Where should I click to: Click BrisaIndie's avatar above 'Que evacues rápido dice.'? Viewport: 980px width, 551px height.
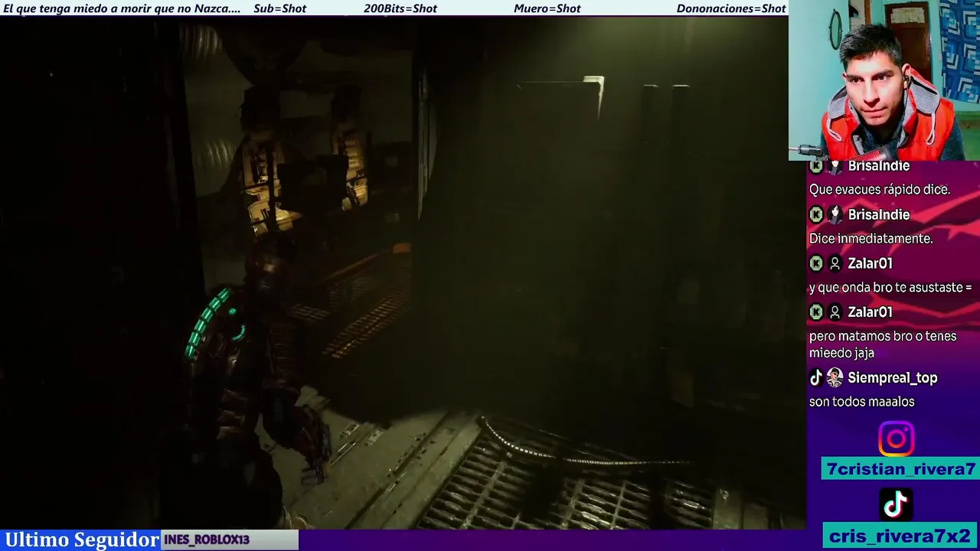tap(835, 166)
